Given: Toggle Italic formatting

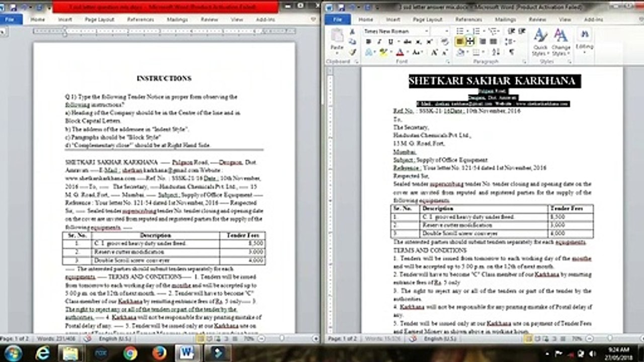Looking at the screenshot, I should tap(380, 41).
